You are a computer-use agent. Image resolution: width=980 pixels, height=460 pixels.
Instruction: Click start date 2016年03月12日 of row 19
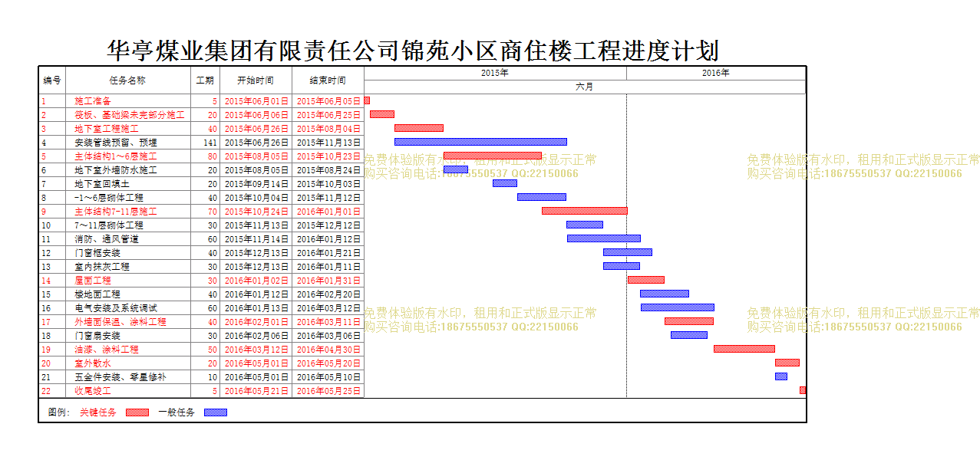pos(256,349)
